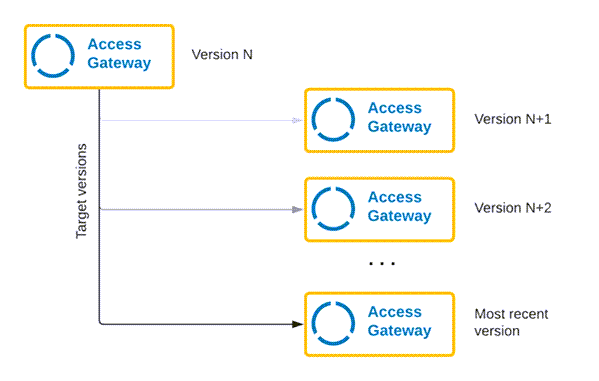Click the Version N+1 label
This screenshot has height=381, width=599.
click(513, 119)
